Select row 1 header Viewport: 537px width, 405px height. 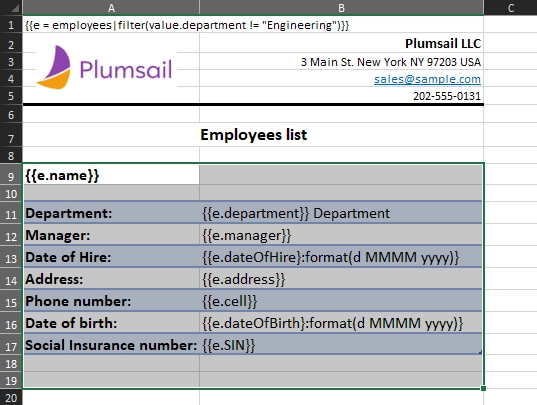pyautogui.click(x=11, y=25)
